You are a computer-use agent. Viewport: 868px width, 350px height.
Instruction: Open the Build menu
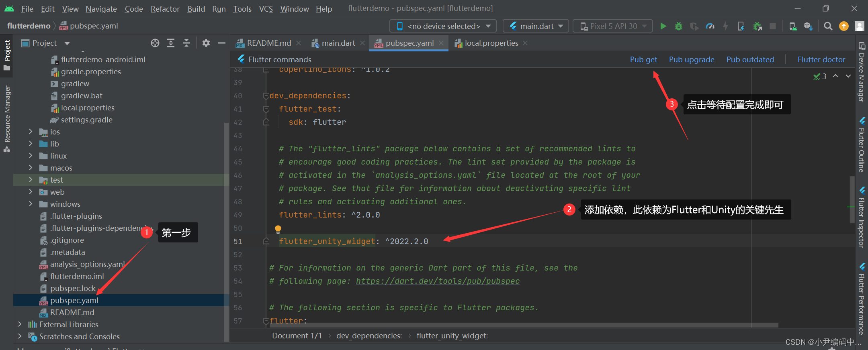click(x=196, y=9)
